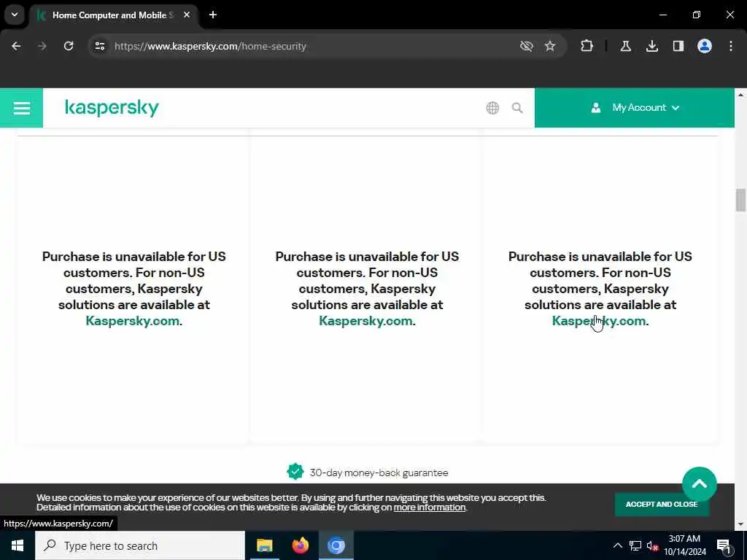Viewport: 747px width, 560px height.
Task: Click the Type here to search box
Action: pyautogui.click(x=140, y=545)
